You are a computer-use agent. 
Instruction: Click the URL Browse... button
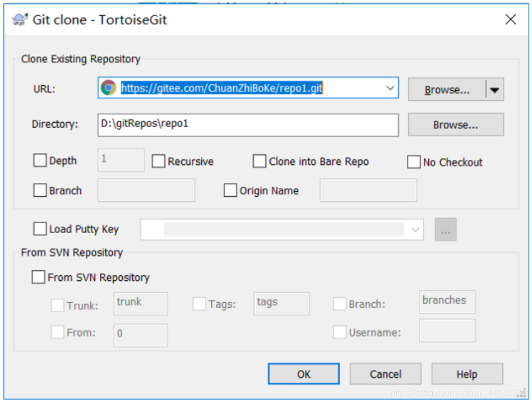click(x=447, y=90)
